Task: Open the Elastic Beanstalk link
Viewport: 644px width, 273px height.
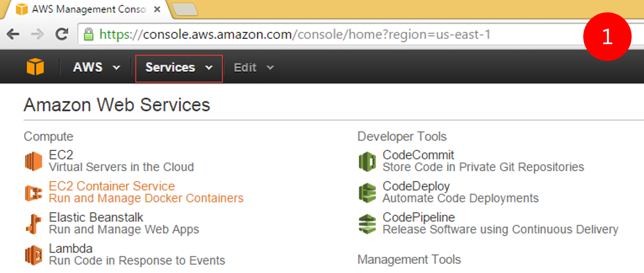Action: [x=96, y=216]
